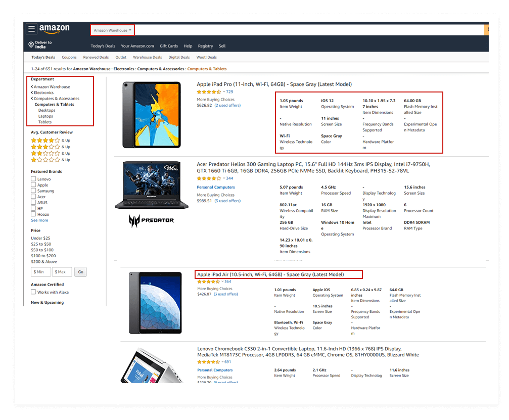Filter price $25 to $50
This screenshot has width=509, height=420.
[x=41, y=244]
